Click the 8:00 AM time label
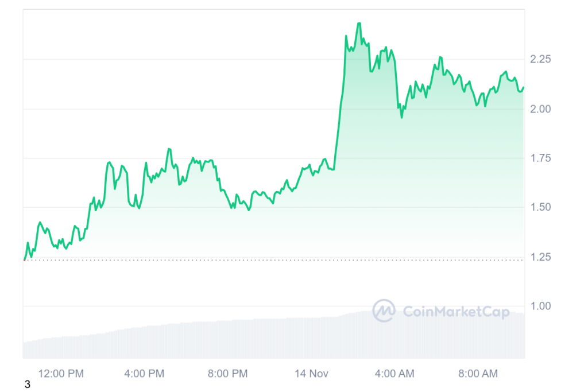 pyautogui.click(x=478, y=374)
